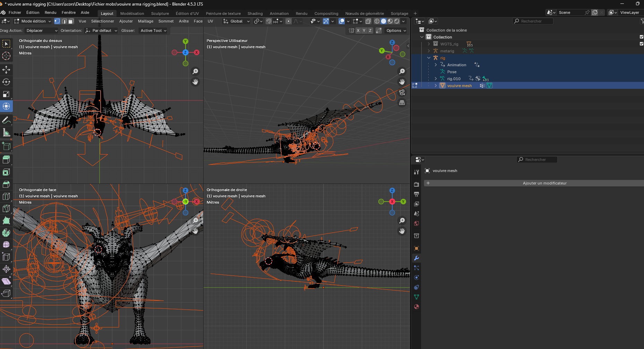Toggle snapping magnet in header
Viewport: 644px width, 349px height.
[x=269, y=21]
